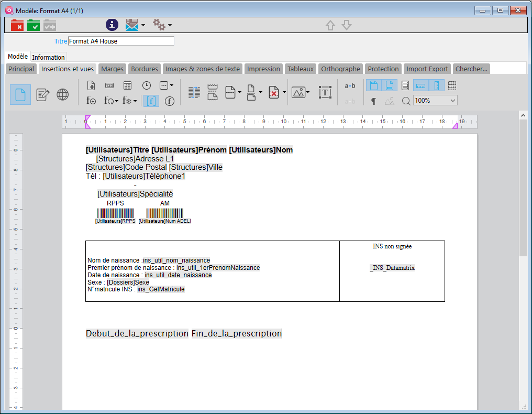Click the web globe view icon
The width and height of the screenshot is (532, 414).
tap(63, 94)
